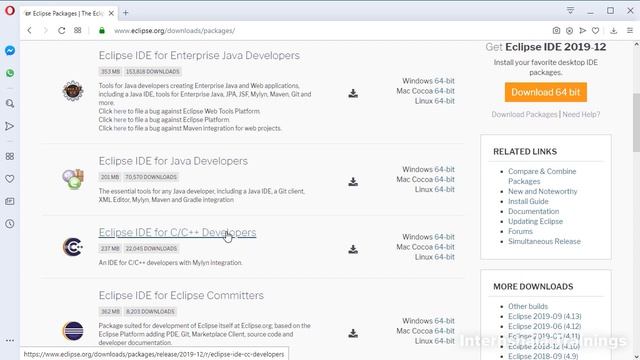Click the page vertical scrollbar thumb
The width and height of the screenshot is (640, 360).
[636, 122]
